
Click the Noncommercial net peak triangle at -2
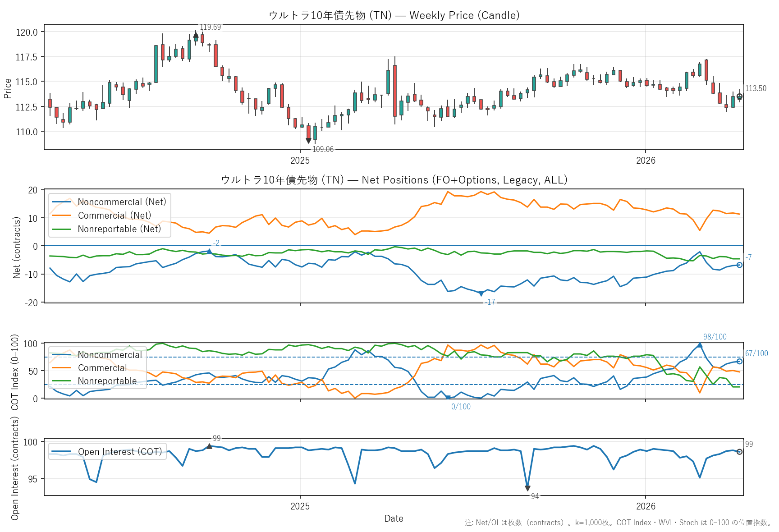[x=209, y=251]
